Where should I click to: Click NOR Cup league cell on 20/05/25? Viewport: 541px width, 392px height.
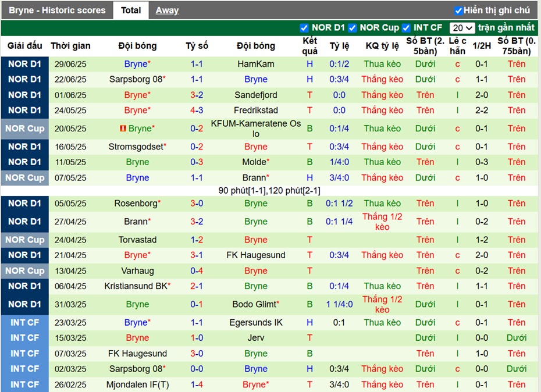[x=25, y=129]
